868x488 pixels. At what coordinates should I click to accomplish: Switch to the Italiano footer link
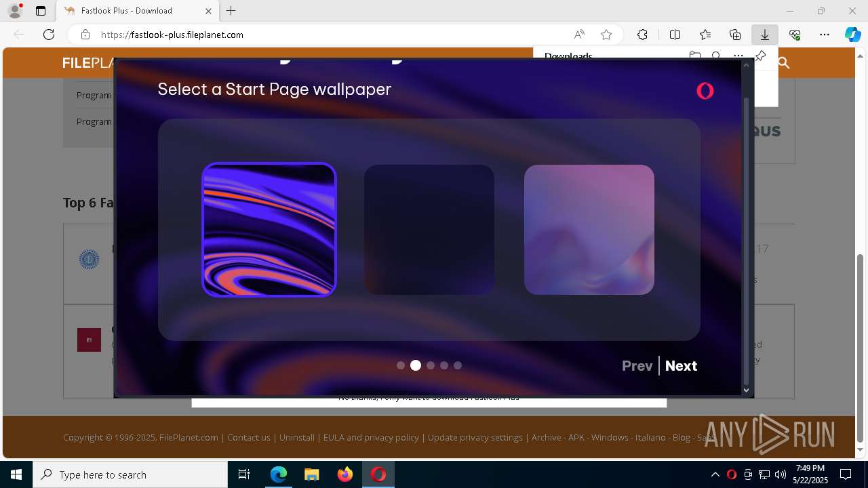click(x=650, y=438)
